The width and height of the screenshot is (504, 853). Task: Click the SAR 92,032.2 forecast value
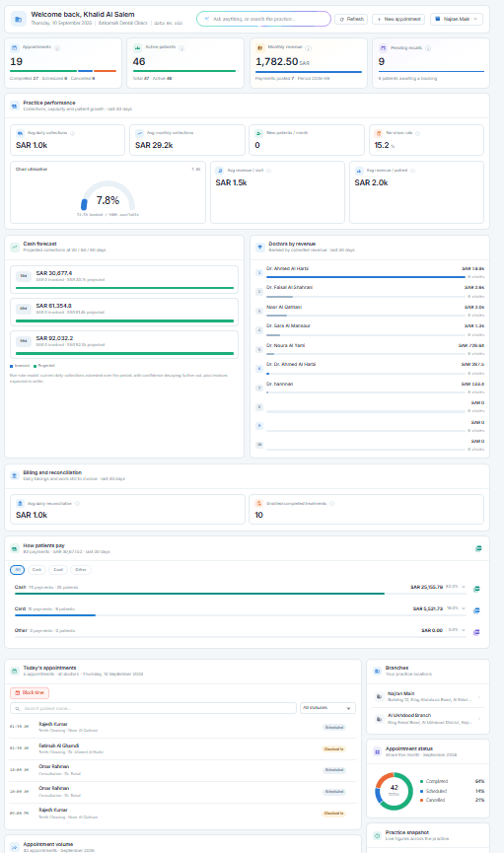[x=53, y=338]
